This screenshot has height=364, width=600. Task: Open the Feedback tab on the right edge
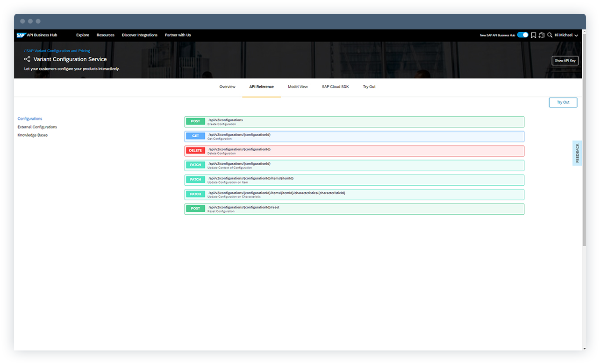tap(577, 153)
